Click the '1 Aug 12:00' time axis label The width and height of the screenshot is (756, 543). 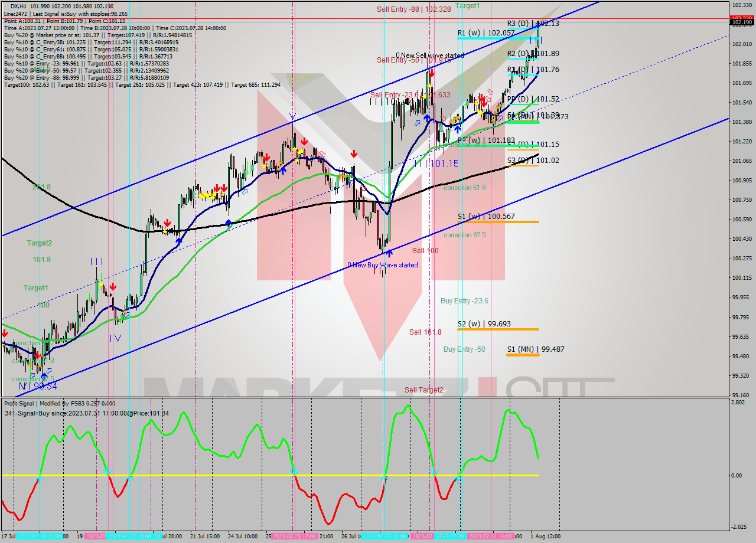click(x=544, y=537)
